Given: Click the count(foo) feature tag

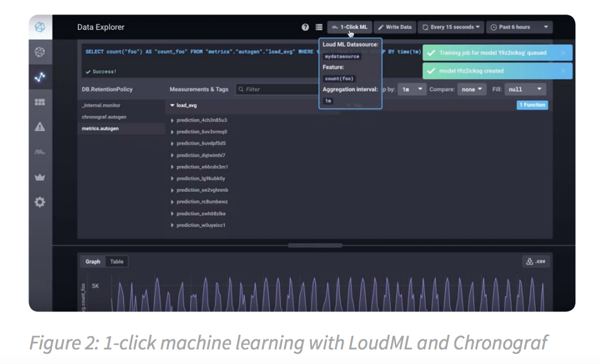Looking at the screenshot, I should click(339, 78).
